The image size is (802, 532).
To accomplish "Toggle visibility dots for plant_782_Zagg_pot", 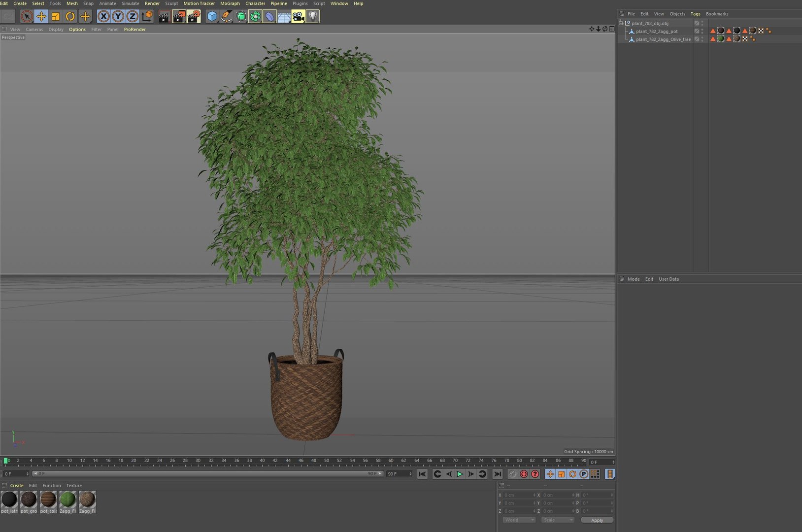I will click(x=702, y=31).
